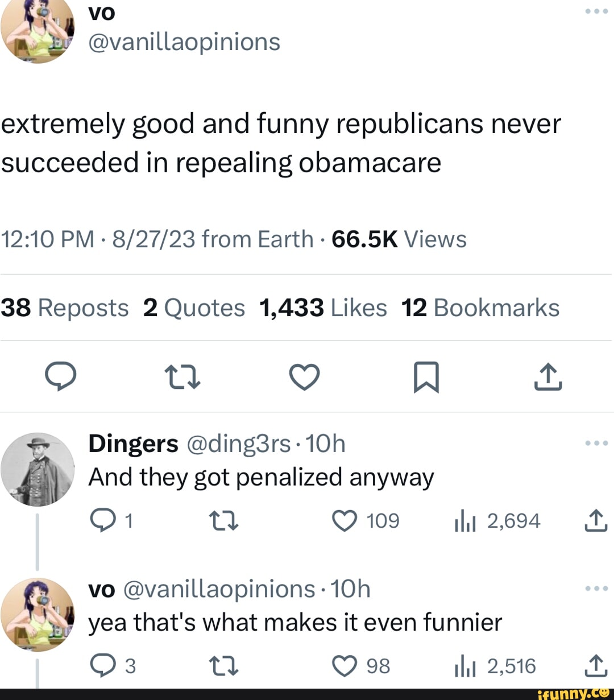Image resolution: width=614 pixels, height=700 pixels.
Task: Open the share icon on the main tweet
Action: tap(547, 377)
